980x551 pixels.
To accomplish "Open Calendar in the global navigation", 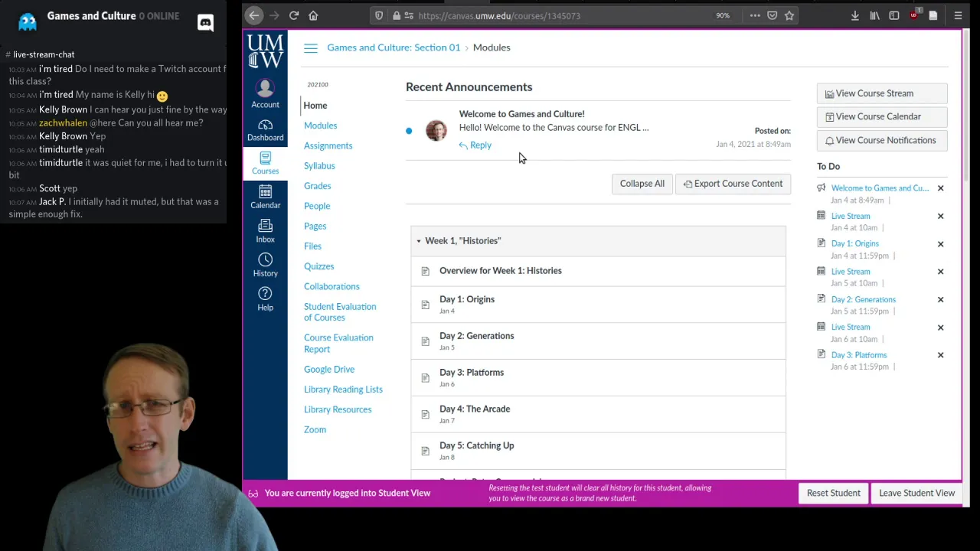I will 265,197.
